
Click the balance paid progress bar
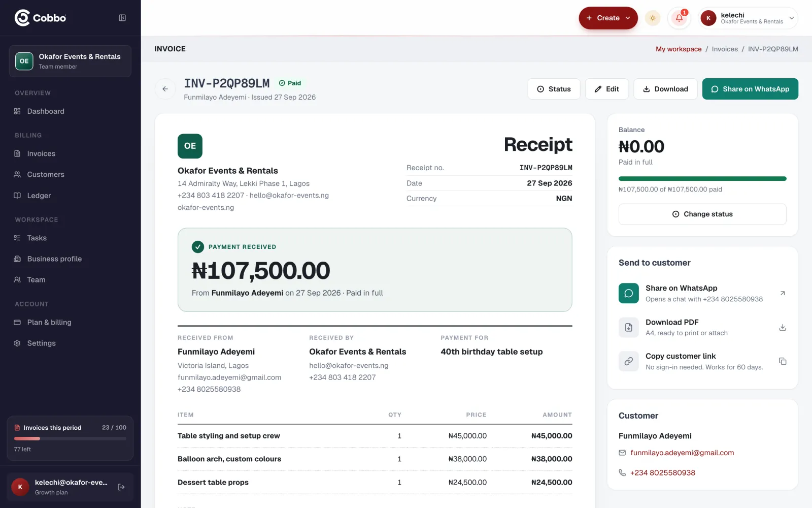pyautogui.click(x=702, y=179)
